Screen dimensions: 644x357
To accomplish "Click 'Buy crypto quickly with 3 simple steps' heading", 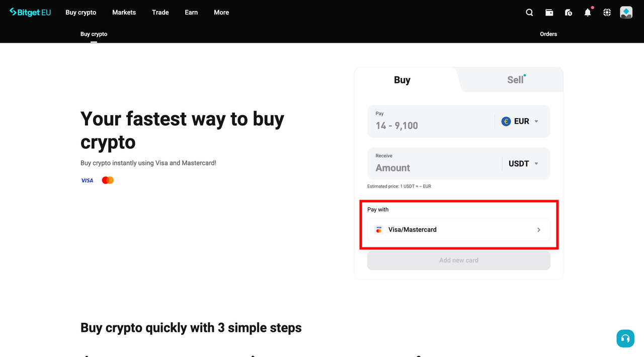I will click(191, 328).
